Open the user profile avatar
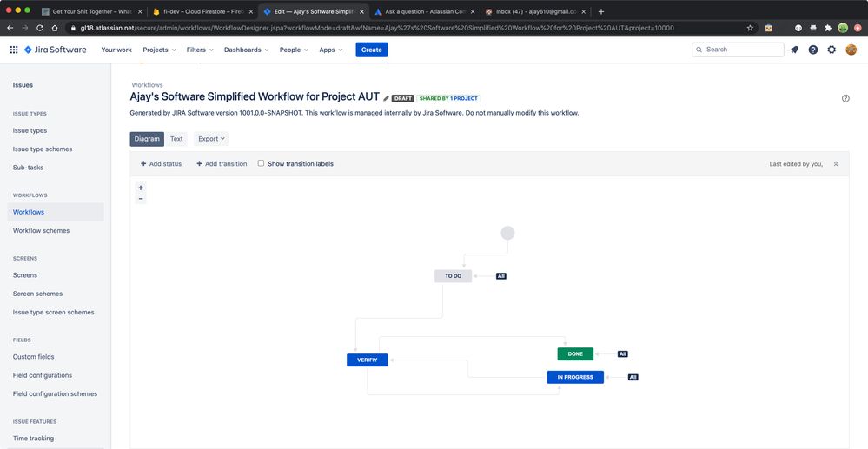 851,50
